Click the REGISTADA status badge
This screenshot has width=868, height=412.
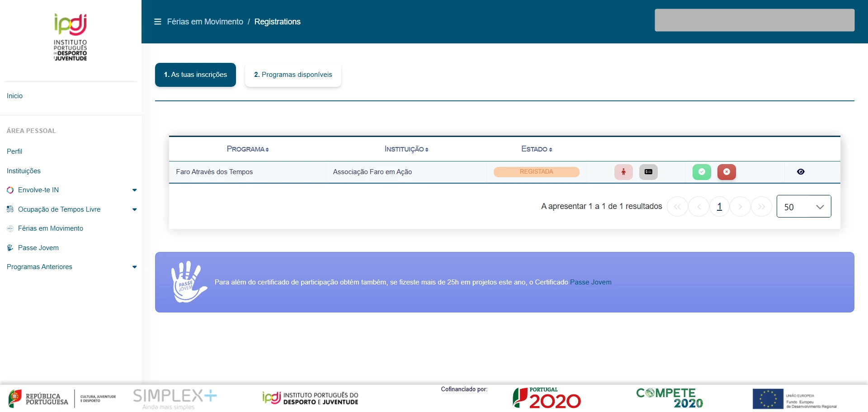tap(536, 172)
